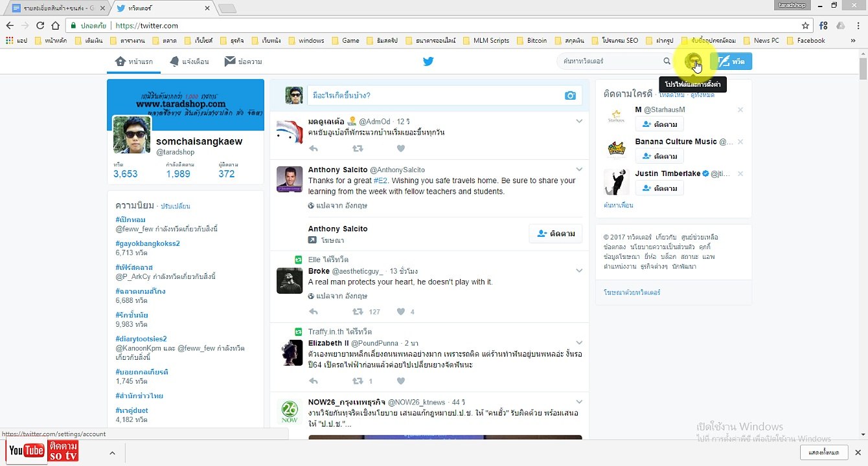
Task: Click the 3,653 tweets count
Action: (x=126, y=173)
